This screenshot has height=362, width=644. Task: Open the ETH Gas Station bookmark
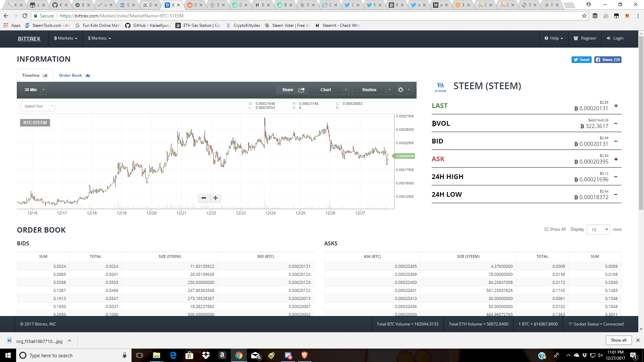click(x=198, y=25)
